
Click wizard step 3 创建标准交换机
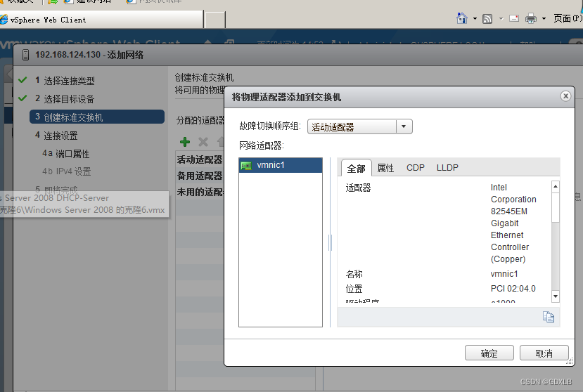tap(97, 117)
